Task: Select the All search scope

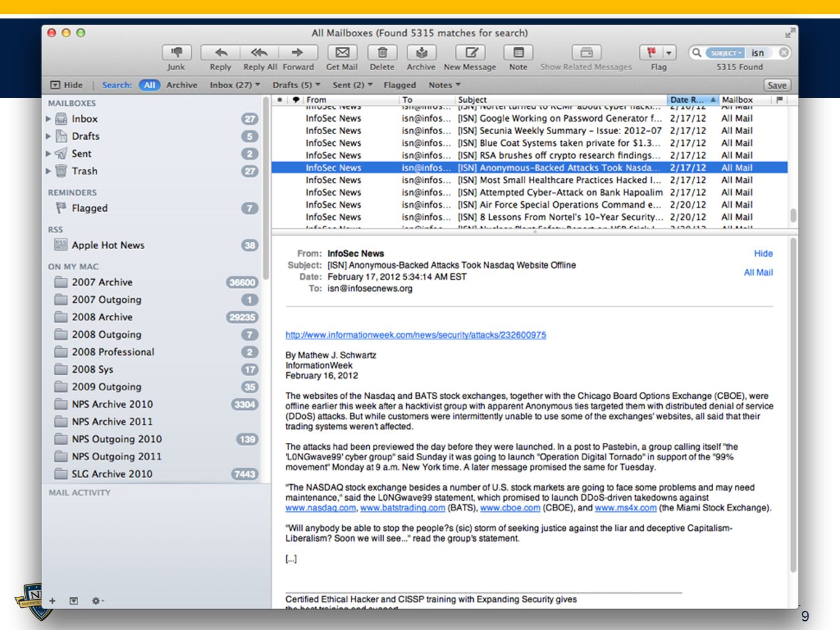Action: pyautogui.click(x=150, y=85)
